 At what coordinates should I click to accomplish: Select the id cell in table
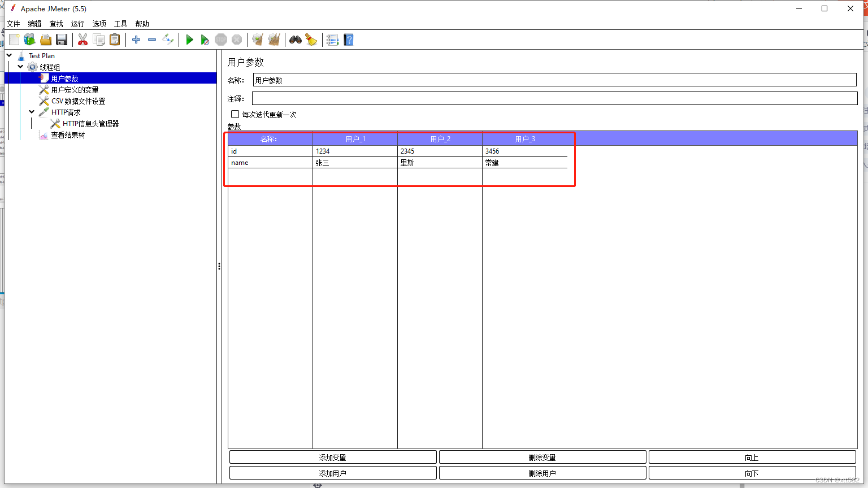(270, 151)
